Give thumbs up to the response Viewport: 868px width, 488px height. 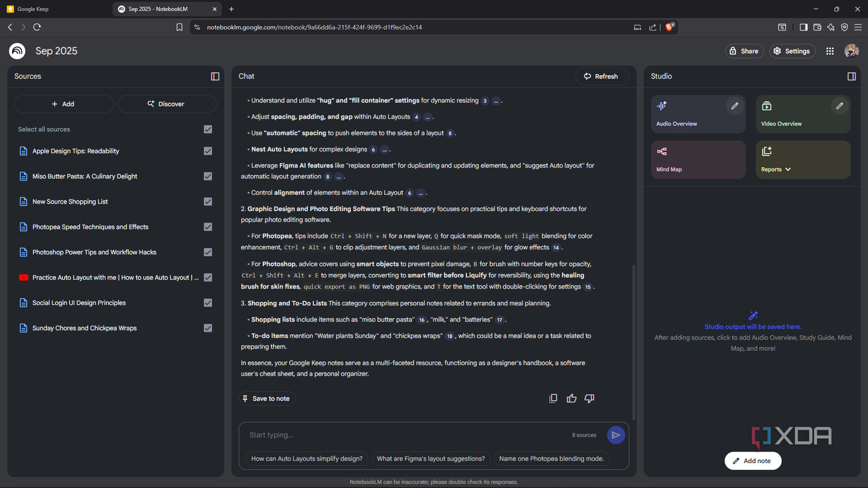coord(572,398)
